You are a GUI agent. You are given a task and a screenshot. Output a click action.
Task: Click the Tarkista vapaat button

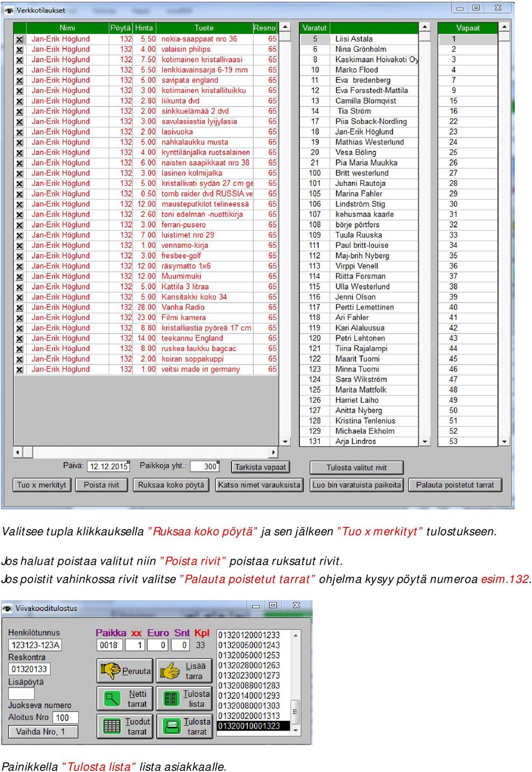tap(260, 467)
